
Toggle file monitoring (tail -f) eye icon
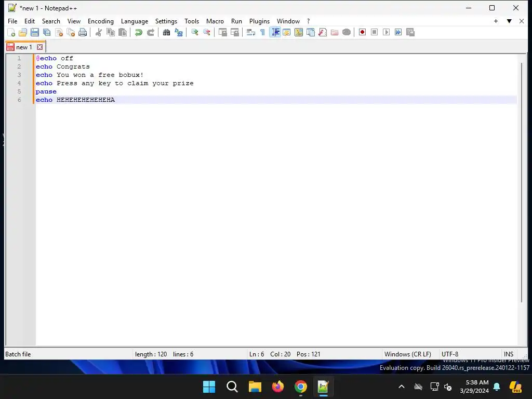click(x=347, y=33)
